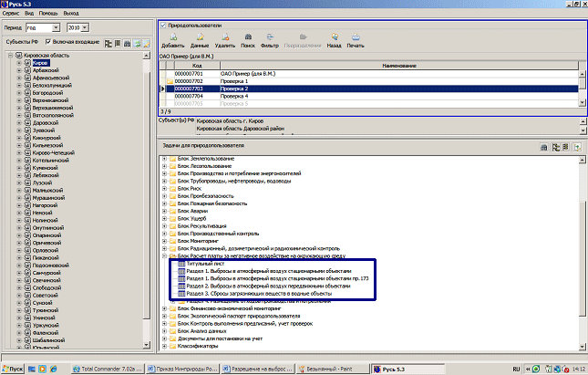Toggle the Природопользователи checkbox
Screen dimensions: 588x375
tap(163, 26)
